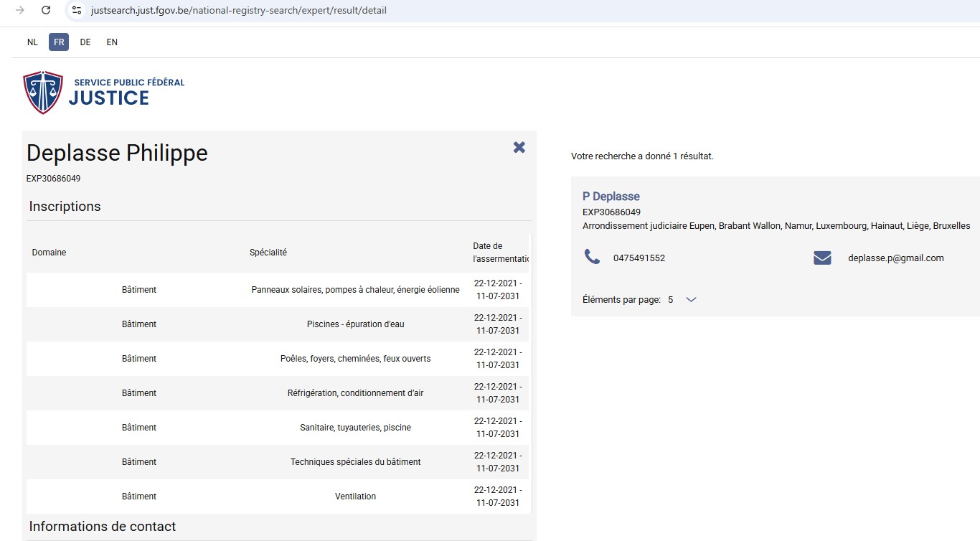Click the Spécialité column header
The image size is (980, 541).
click(x=268, y=253)
